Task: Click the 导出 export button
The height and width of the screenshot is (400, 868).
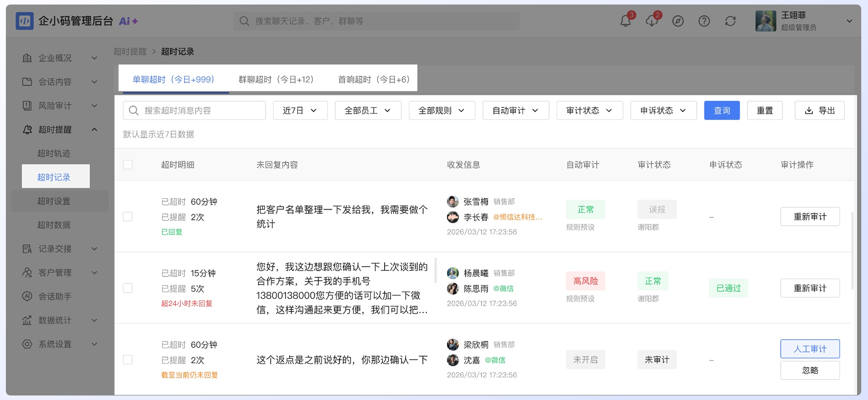Action: (x=819, y=110)
